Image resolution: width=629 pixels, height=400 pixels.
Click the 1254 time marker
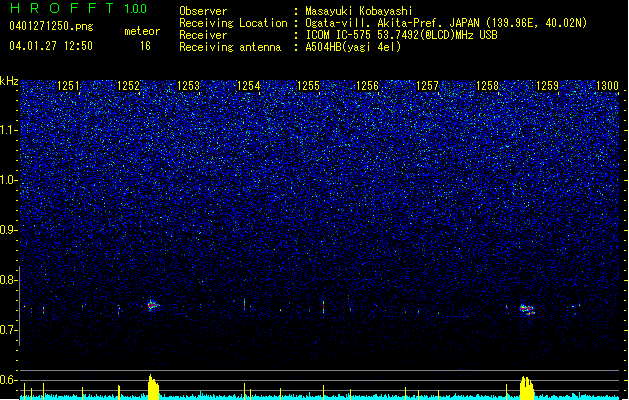pos(248,86)
